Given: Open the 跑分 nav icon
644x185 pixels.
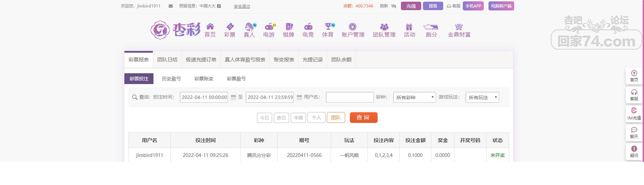Looking at the screenshot, I should [x=431, y=27].
